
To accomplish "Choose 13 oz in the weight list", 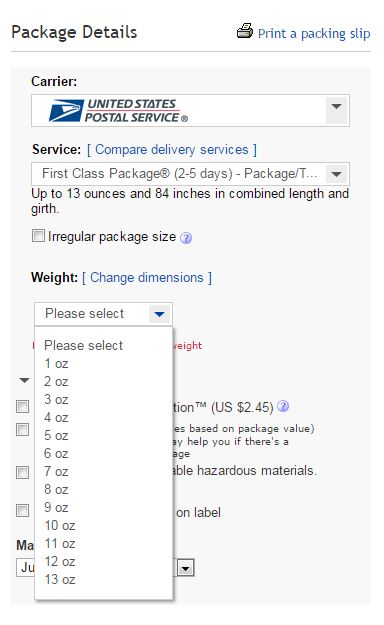I will [x=60, y=579].
